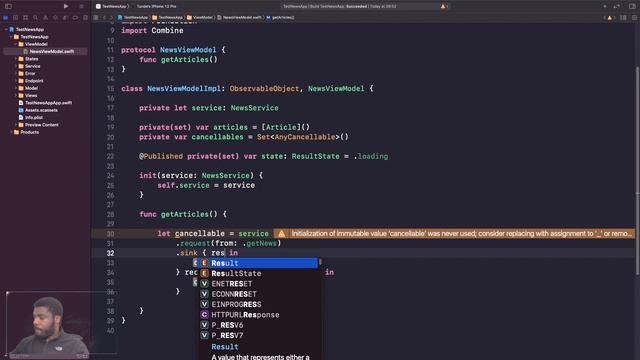Open the Issue navigator warning icon

coord(45,18)
